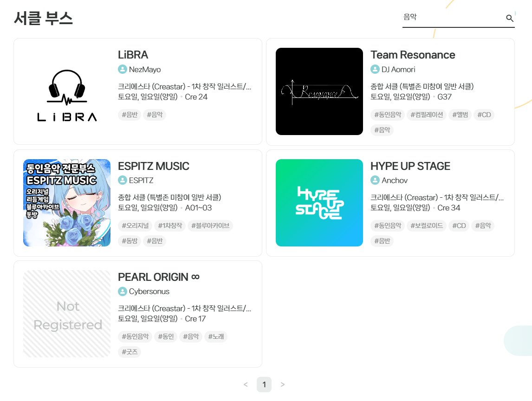The image size is (532, 401).
Task: Click booth location text G37
Action: coord(444,97)
